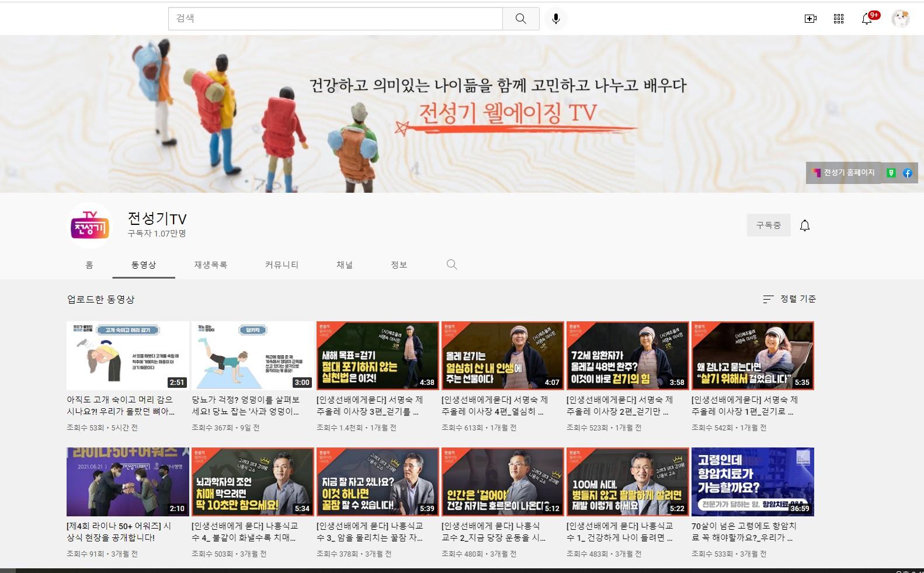
Task: Open the 2:51 head-washing video thumbnail
Action: click(x=128, y=356)
